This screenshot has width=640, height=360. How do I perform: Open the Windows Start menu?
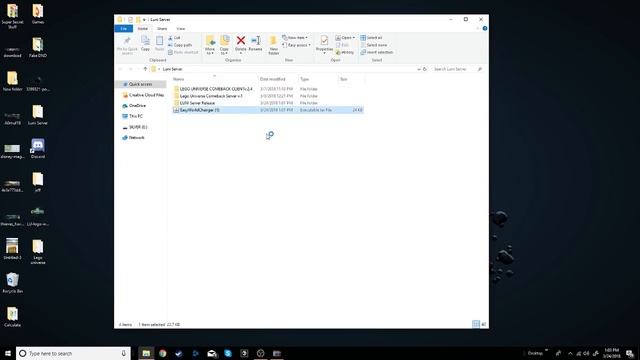pos(8,353)
